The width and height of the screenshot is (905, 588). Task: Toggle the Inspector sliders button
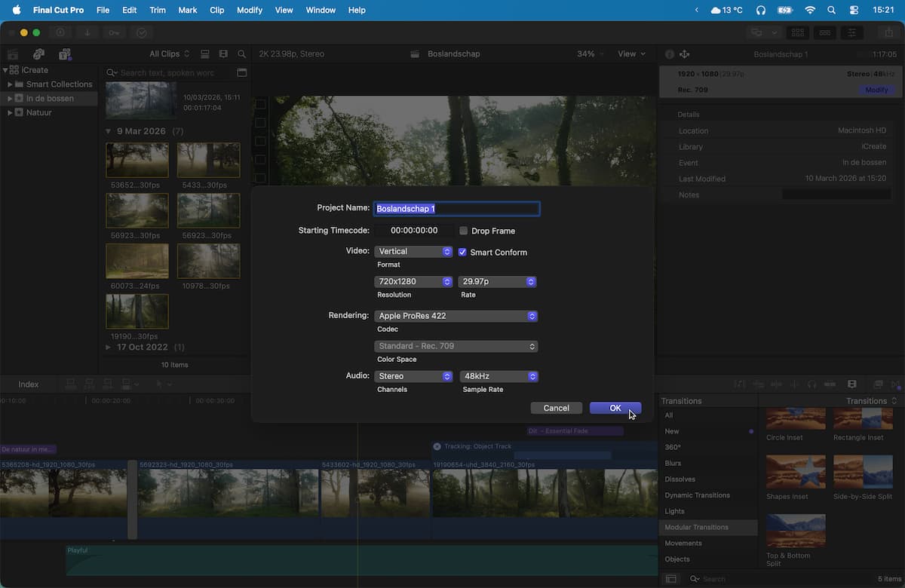pos(852,32)
